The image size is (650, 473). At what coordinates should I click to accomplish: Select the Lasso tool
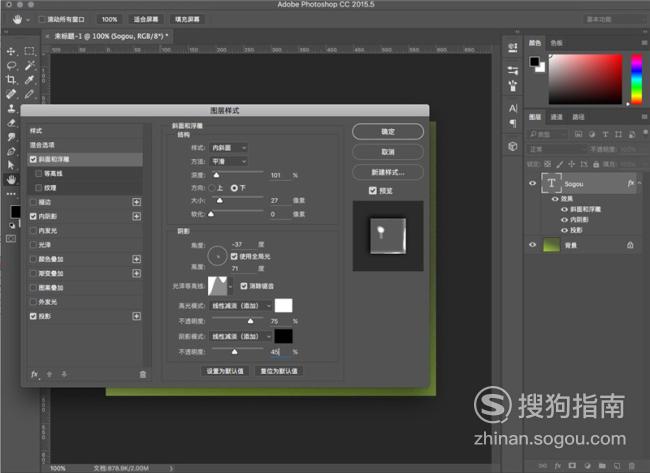click(x=11, y=65)
